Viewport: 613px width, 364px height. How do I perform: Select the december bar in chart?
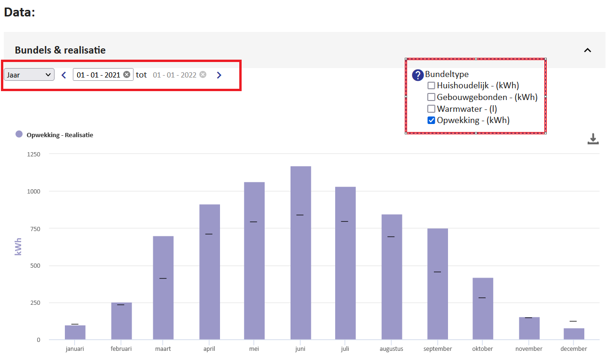click(x=574, y=334)
